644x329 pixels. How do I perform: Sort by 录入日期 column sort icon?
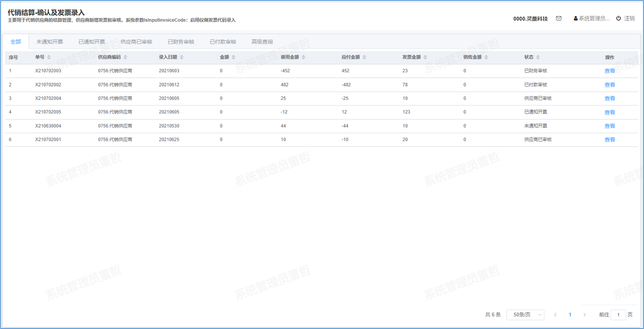182,57
